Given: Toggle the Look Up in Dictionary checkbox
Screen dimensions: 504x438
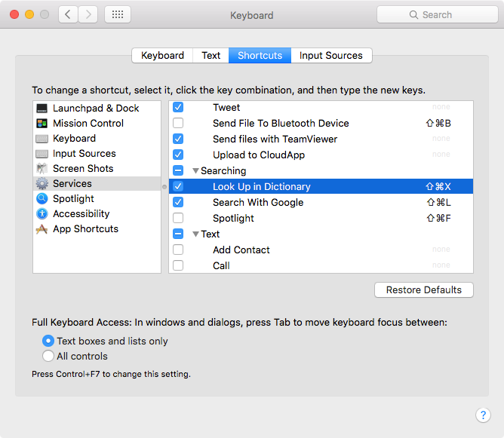Looking at the screenshot, I should (178, 186).
